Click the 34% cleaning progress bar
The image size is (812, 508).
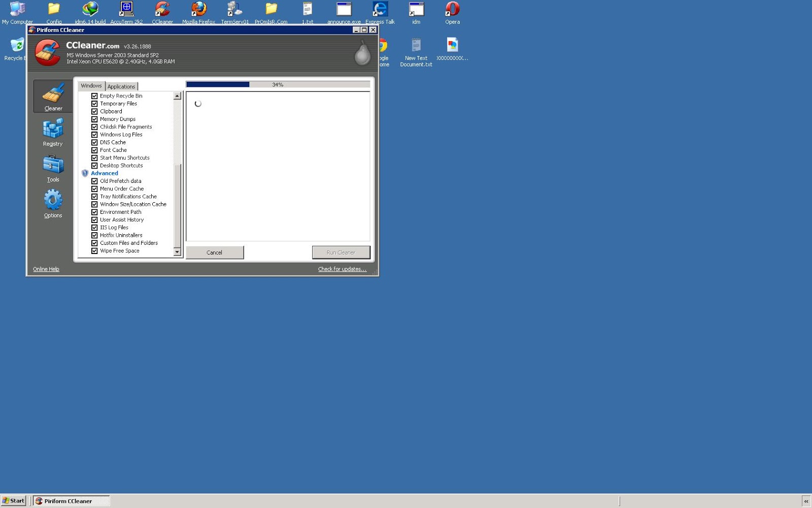pos(278,85)
